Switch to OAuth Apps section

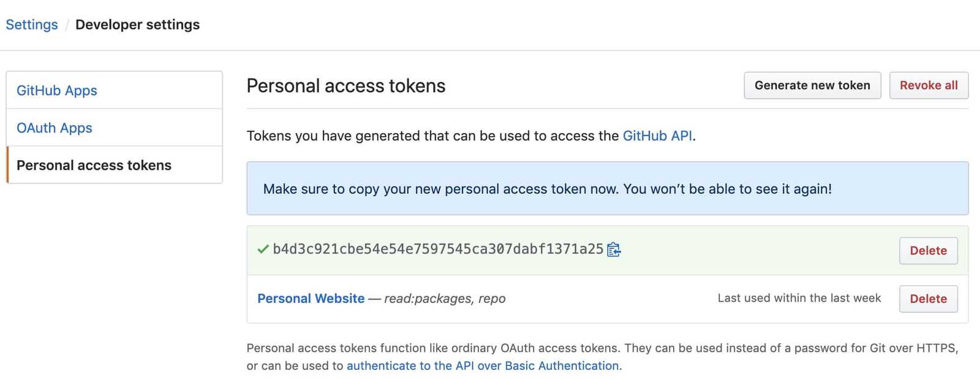54,128
